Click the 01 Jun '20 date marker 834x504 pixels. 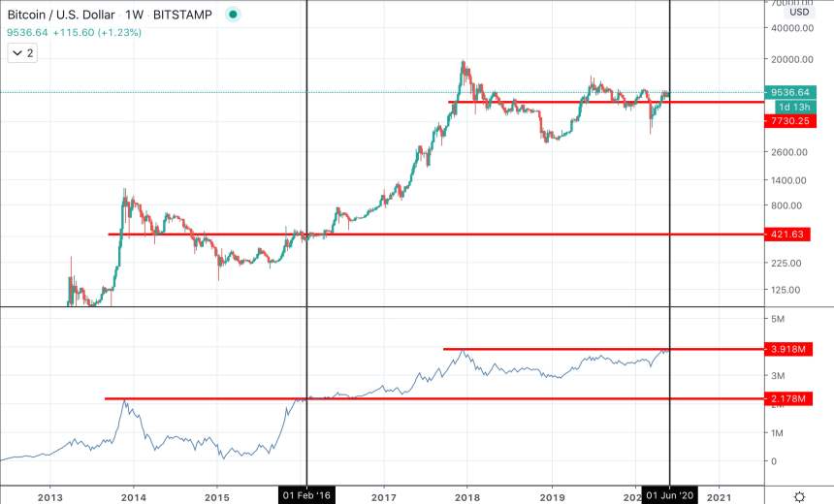pos(670,495)
